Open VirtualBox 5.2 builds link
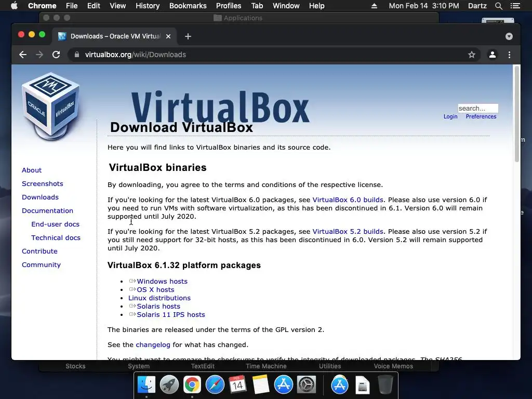532x399 pixels. (x=348, y=231)
